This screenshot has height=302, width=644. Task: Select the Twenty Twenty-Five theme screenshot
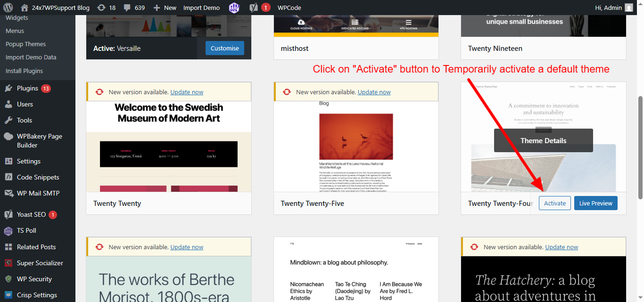click(356, 147)
